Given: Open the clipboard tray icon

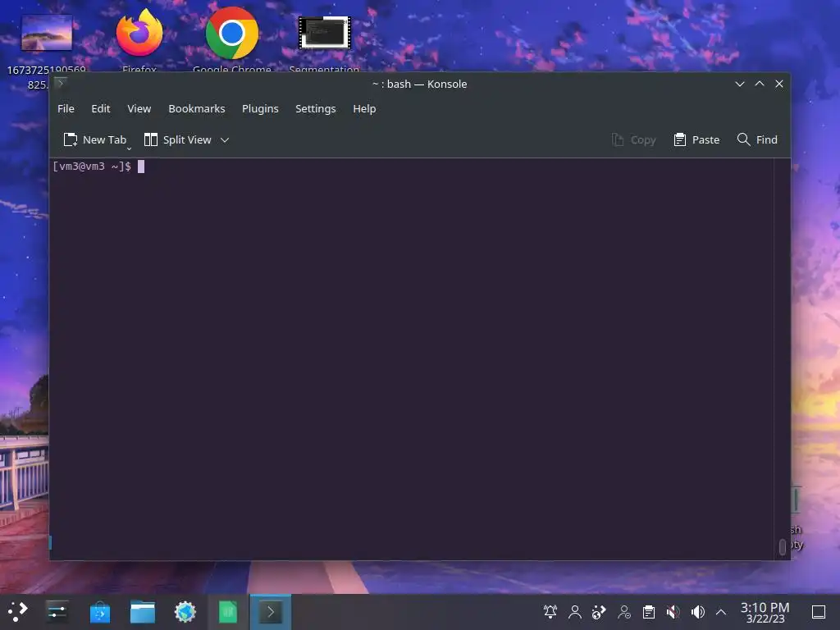Looking at the screenshot, I should 649,612.
